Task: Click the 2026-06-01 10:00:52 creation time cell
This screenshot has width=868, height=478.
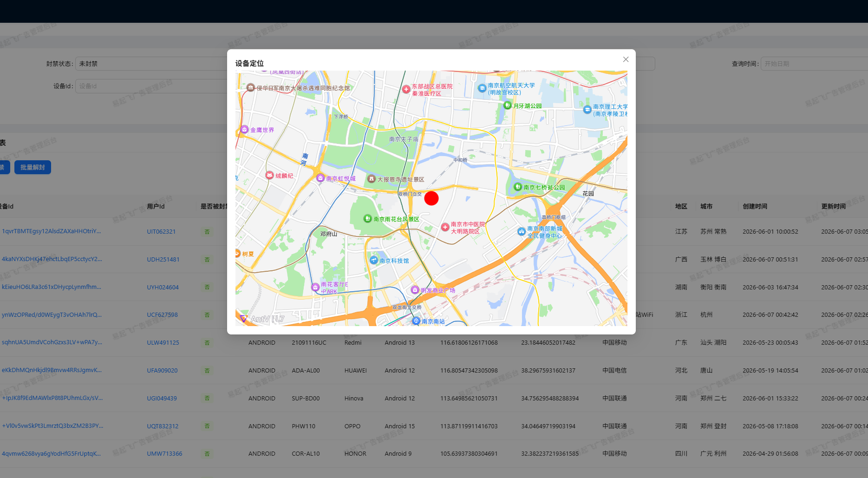Action: (x=770, y=231)
